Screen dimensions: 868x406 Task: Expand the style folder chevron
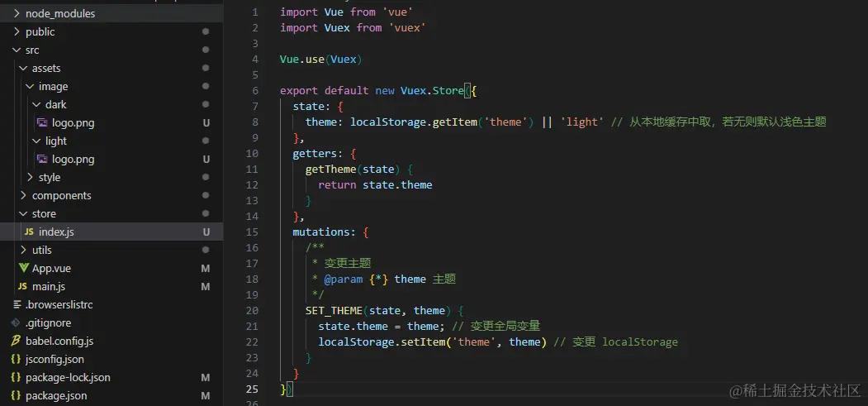pos(30,178)
